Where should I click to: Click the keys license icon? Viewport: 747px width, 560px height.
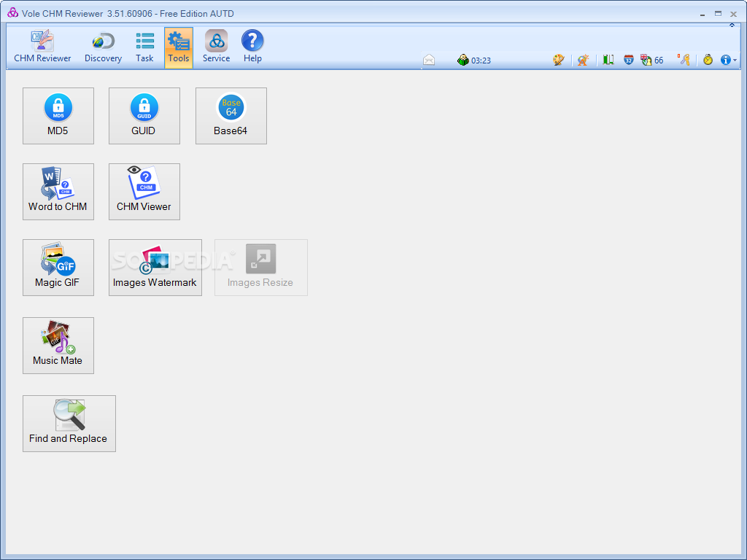684,60
